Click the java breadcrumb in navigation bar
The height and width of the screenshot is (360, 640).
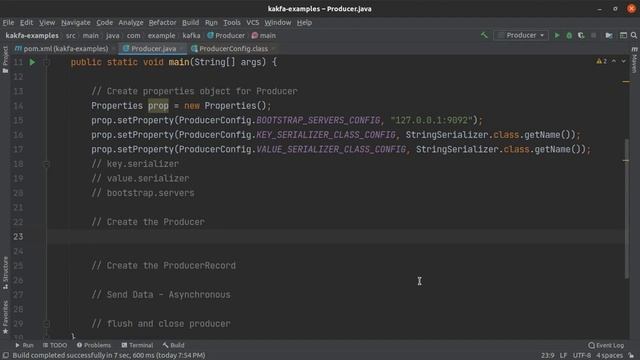pyautogui.click(x=113, y=36)
